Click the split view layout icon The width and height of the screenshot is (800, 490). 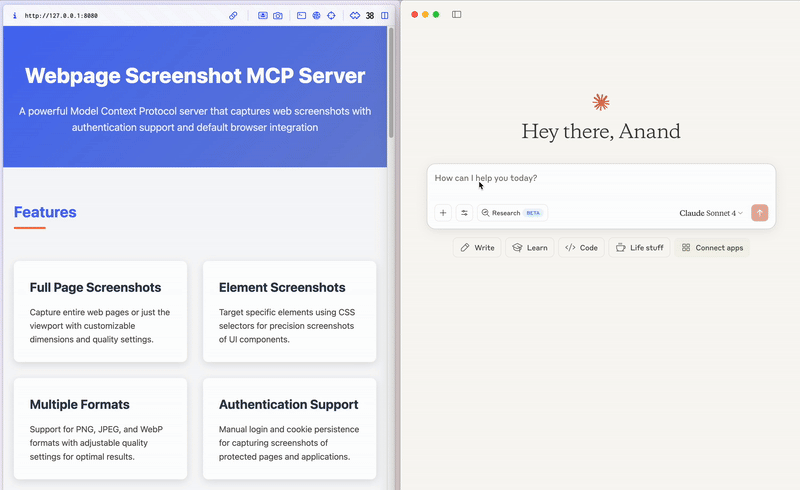tap(385, 16)
